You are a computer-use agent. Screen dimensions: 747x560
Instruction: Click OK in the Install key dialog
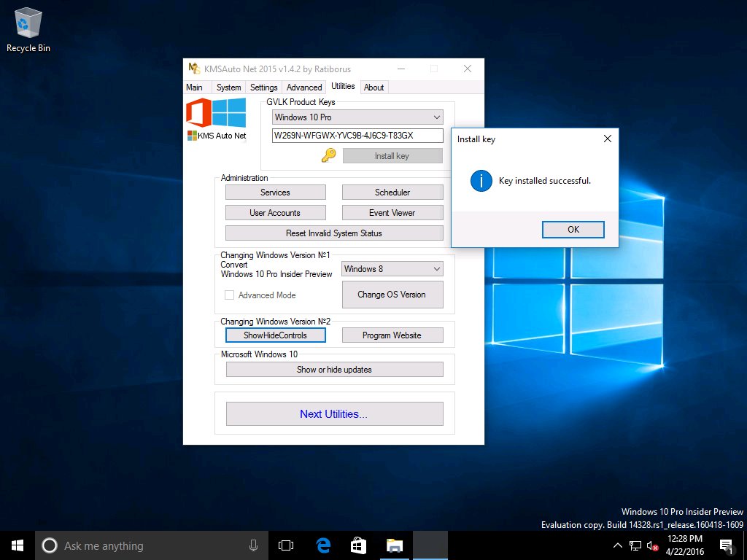pos(573,230)
